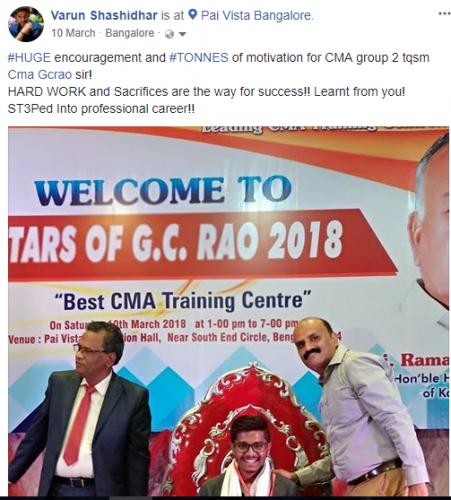Click the location pin icon beside Pai Vista
The width and height of the screenshot is (451, 500).
(193, 15)
